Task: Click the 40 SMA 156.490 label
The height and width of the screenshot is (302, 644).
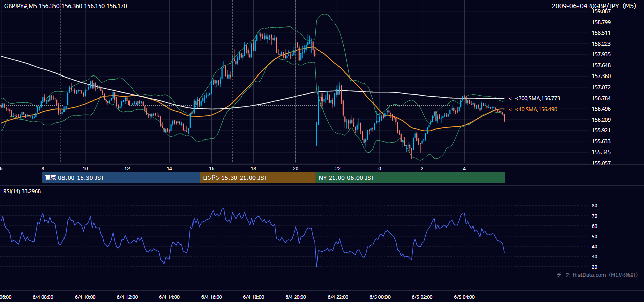Action: [x=533, y=109]
